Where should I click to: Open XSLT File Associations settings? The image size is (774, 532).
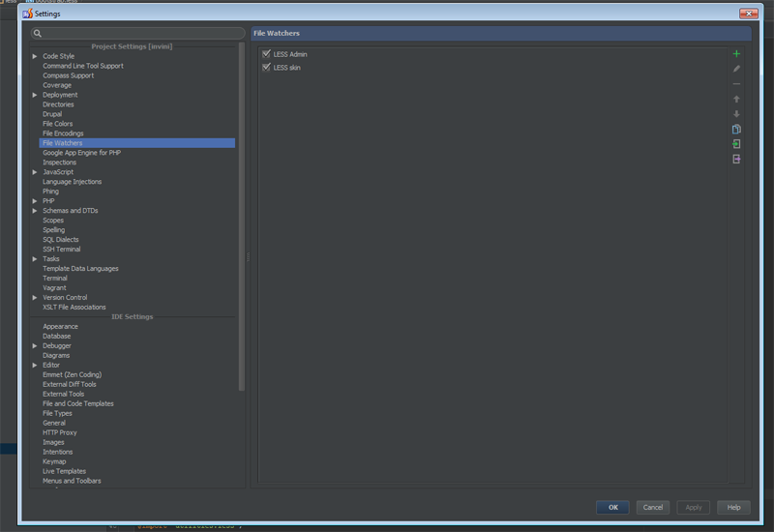coord(74,307)
